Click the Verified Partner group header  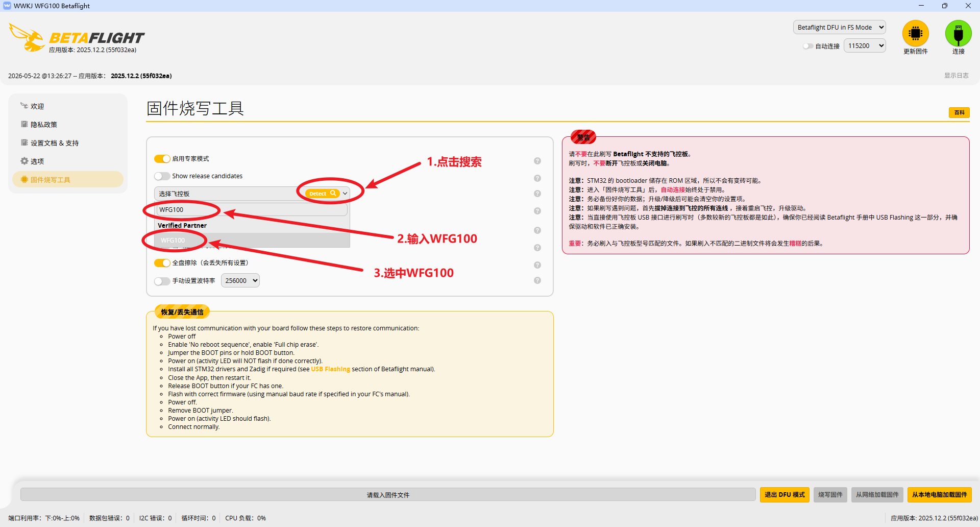(182, 226)
